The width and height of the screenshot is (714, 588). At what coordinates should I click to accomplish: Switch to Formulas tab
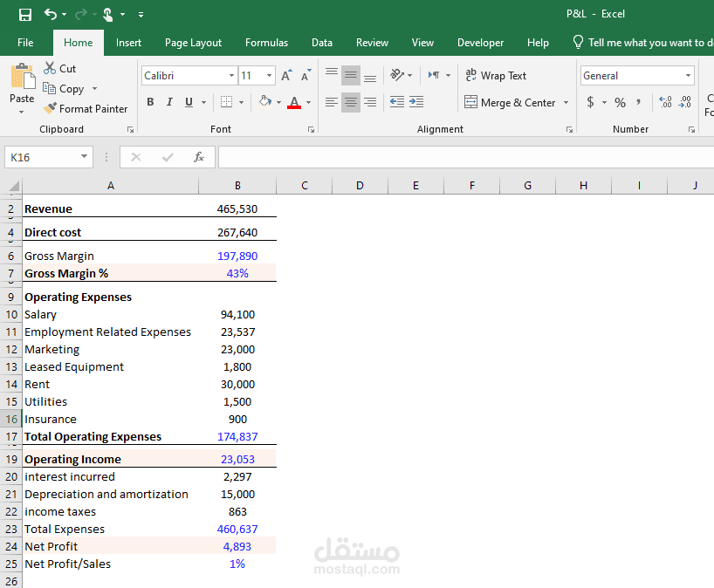coord(266,43)
